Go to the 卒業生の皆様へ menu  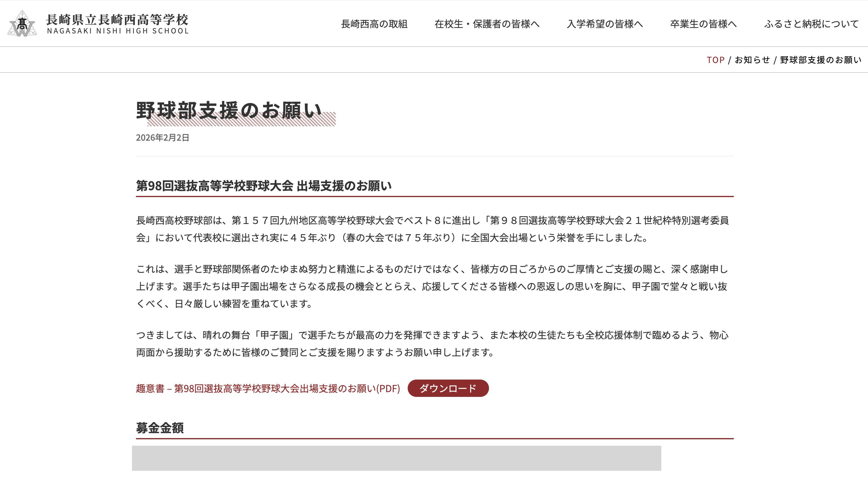click(x=703, y=24)
